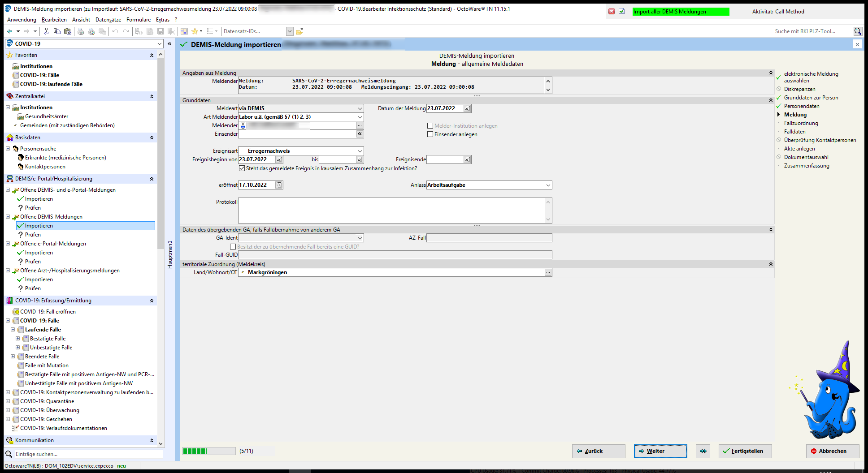Viewport: 868px width, 473px height.
Task: Open the Formulare menu
Action: pos(139,20)
